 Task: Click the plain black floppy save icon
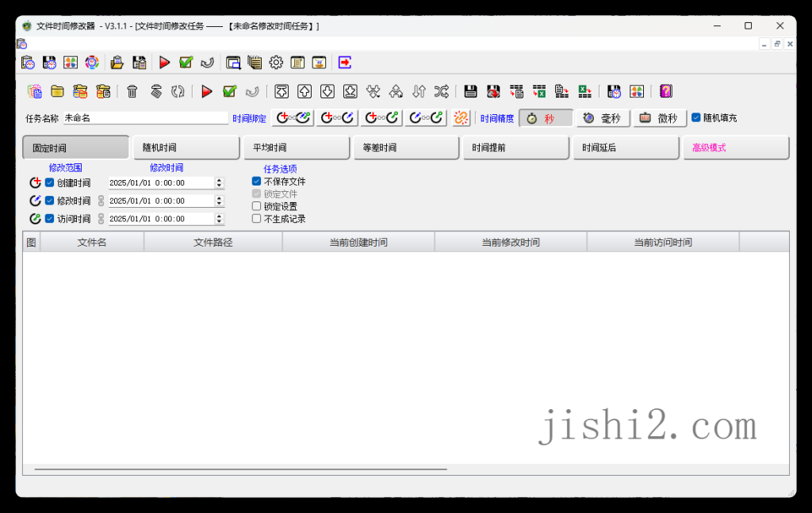(470, 92)
